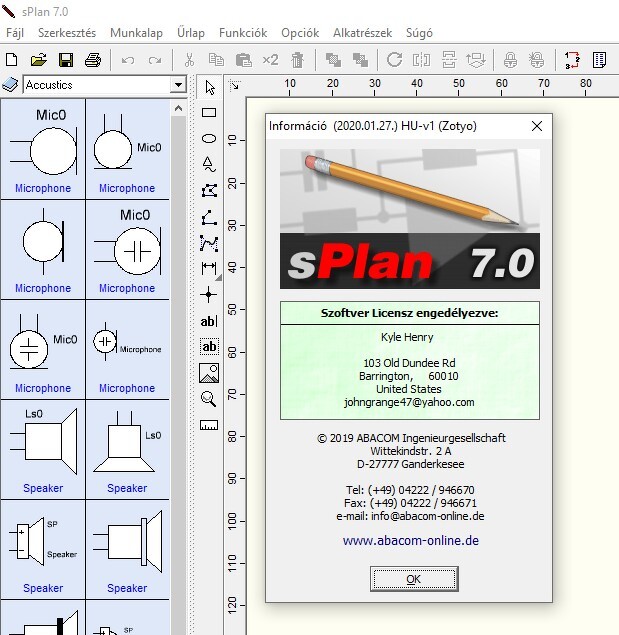Click the Unlock padlock icon
This screenshot has width=619, height=635.
[537, 60]
